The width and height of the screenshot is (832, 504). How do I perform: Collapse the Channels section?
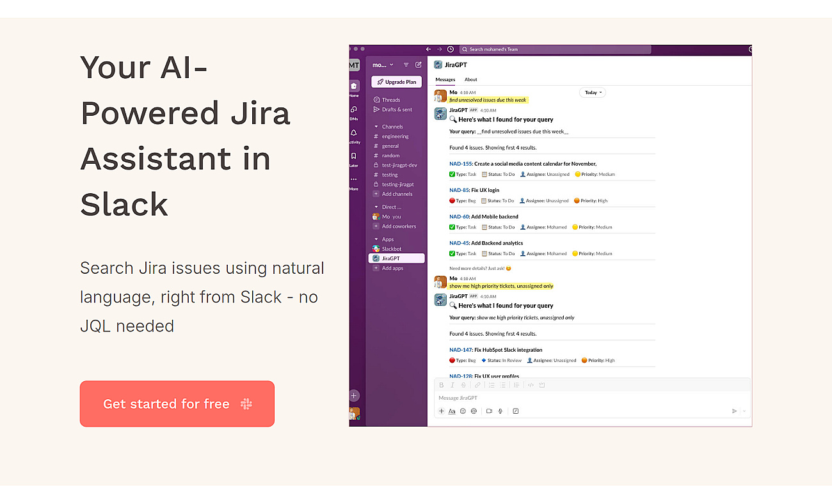coord(376,127)
